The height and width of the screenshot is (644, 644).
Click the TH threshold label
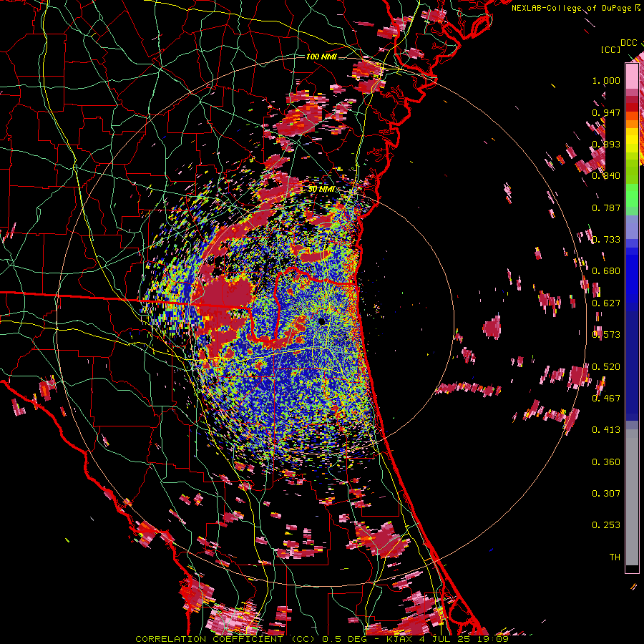[x=615, y=557]
